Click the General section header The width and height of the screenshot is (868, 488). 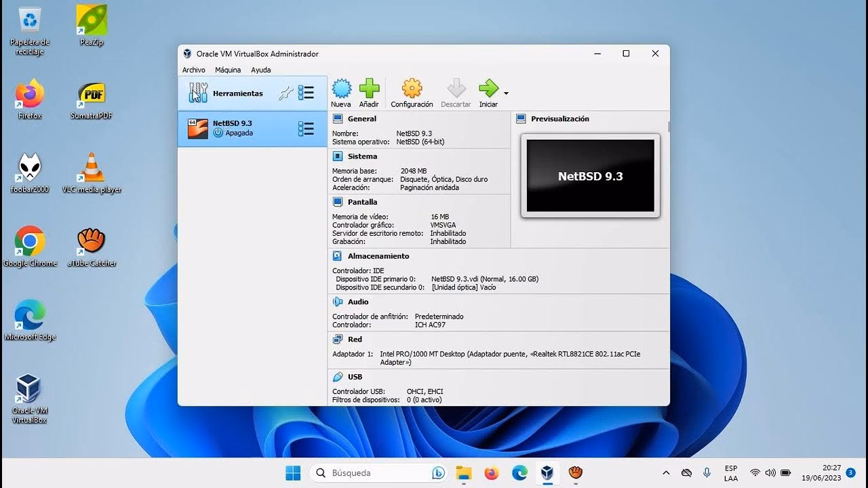click(362, 119)
